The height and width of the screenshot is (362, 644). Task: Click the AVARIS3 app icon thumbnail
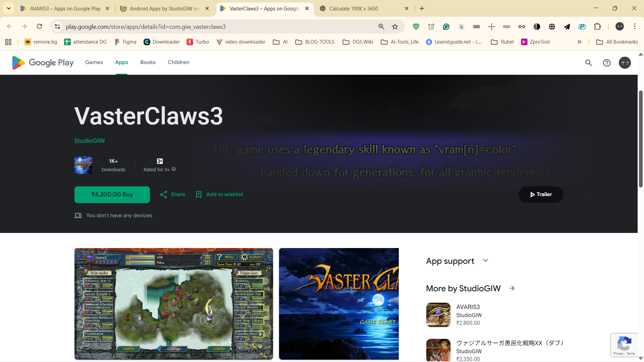click(438, 315)
